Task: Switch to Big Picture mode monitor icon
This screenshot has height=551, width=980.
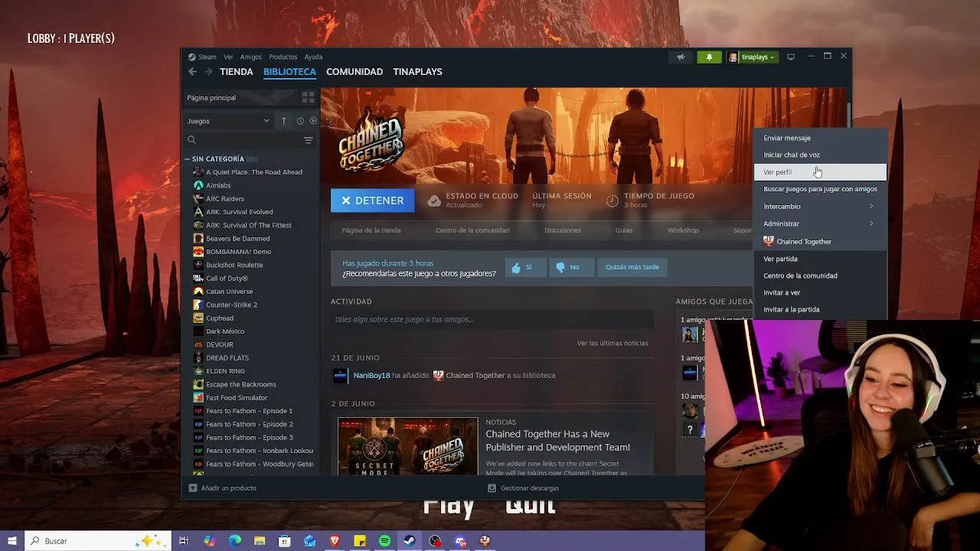Action: [x=791, y=57]
